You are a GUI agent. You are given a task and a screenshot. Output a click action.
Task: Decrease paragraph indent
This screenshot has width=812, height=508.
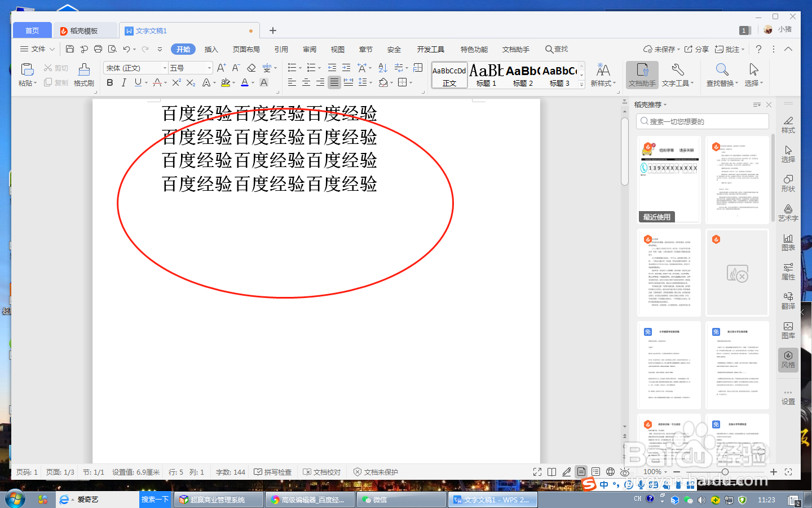click(x=332, y=68)
